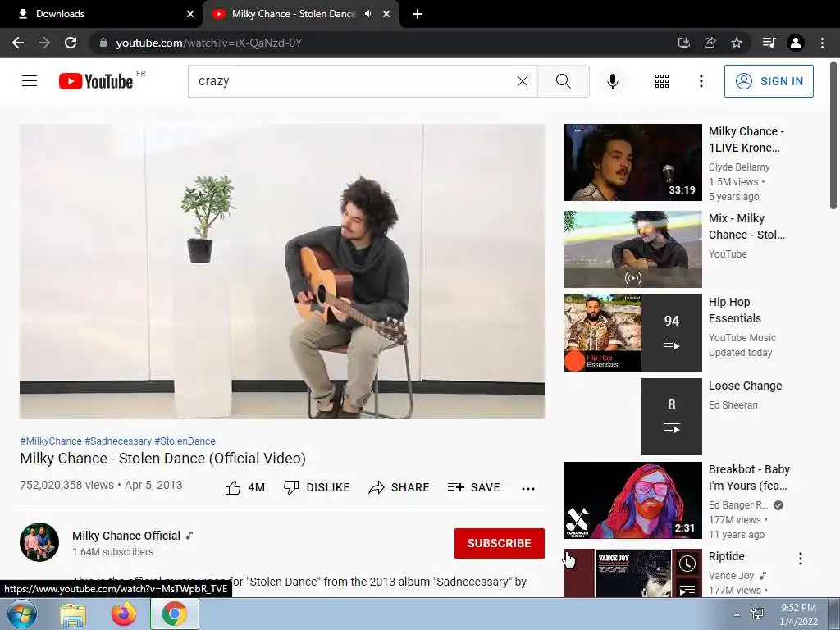Click the Stolen Dance video player
The width and height of the screenshot is (840, 630).
282,272
